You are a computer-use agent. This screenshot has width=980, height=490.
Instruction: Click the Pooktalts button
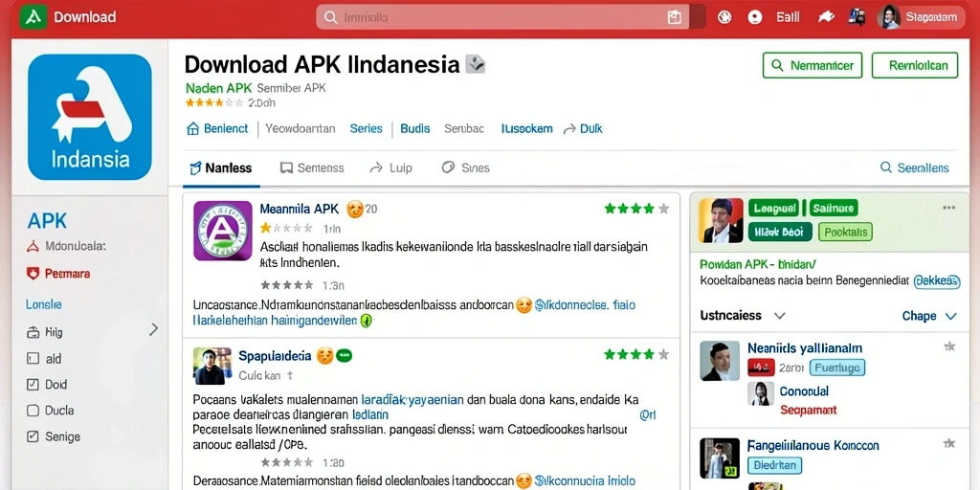tap(845, 232)
